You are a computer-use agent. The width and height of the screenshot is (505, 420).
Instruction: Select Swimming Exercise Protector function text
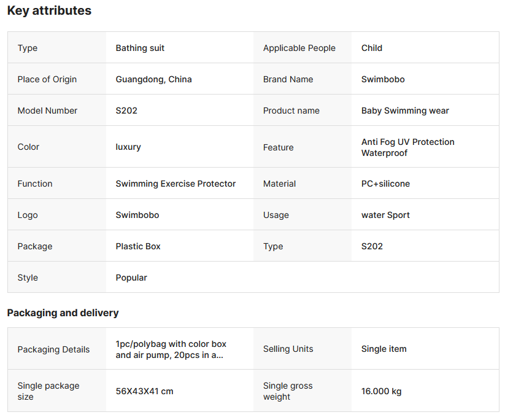click(175, 184)
